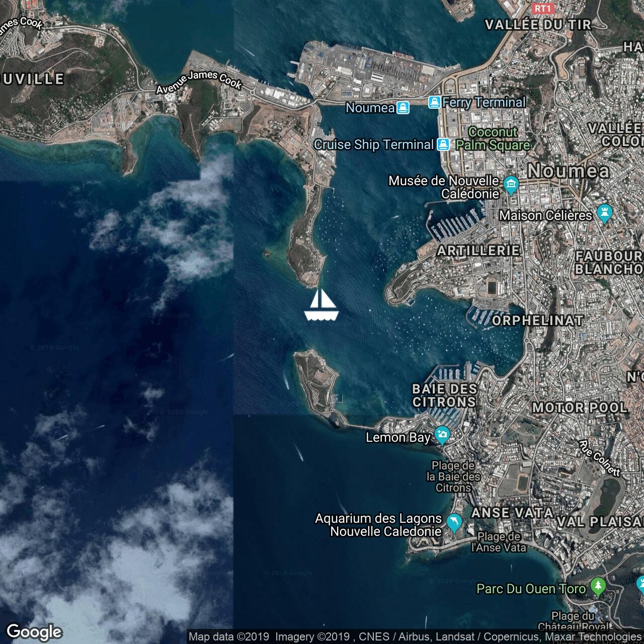Click the white sailboat marker in the bay
Image resolution: width=644 pixels, height=644 pixels.
(321, 305)
